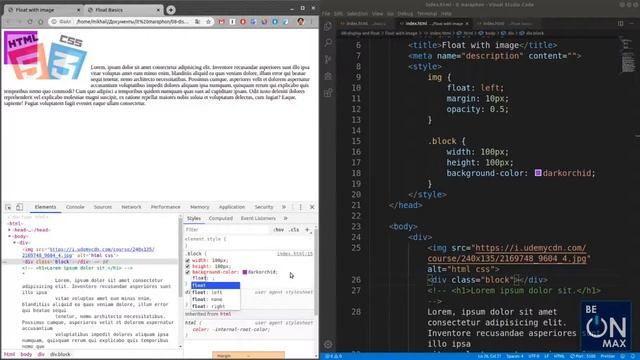
Task: Reload the page in Chrome
Action: [30, 22]
